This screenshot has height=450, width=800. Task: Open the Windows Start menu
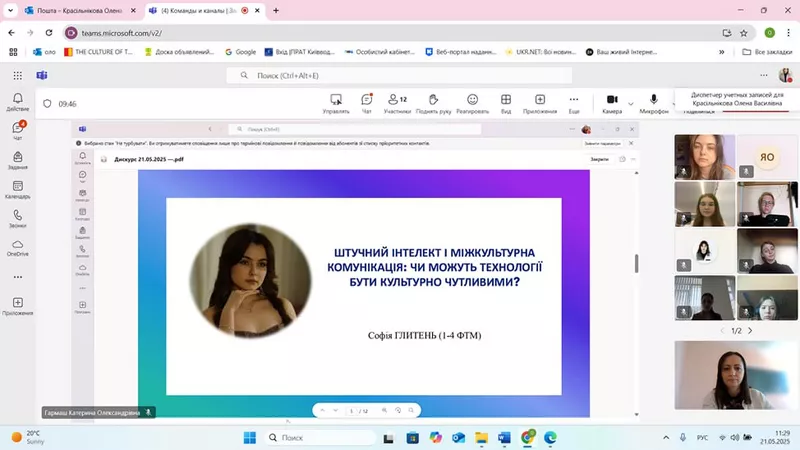point(249,438)
